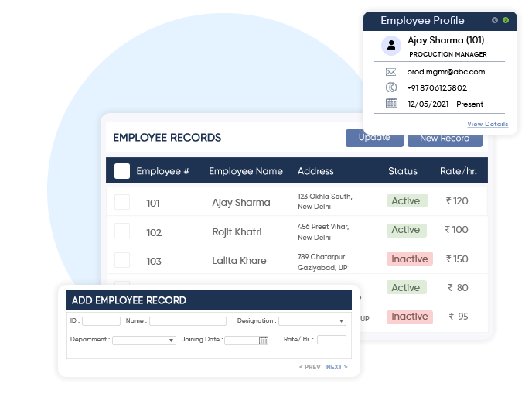Click the Active status badge for Ajay Sharma
This screenshot has height=394, width=532.
click(x=408, y=200)
